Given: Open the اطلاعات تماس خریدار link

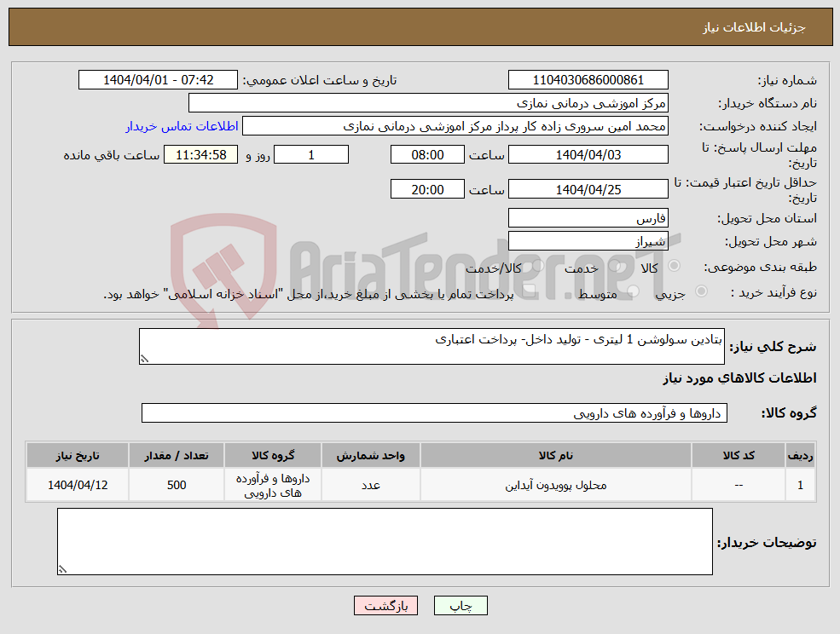Looking at the screenshot, I should 182,126.
